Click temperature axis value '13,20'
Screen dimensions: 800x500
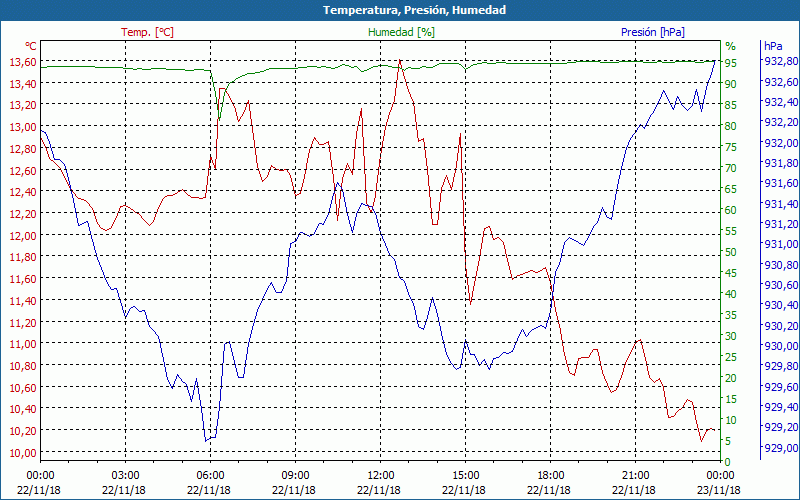tap(23, 105)
